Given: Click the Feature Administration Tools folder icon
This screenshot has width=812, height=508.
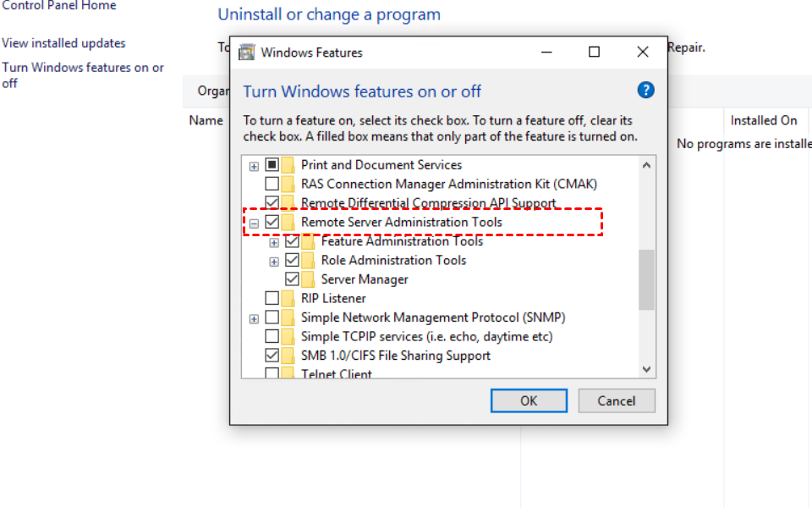Looking at the screenshot, I should (308, 241).
